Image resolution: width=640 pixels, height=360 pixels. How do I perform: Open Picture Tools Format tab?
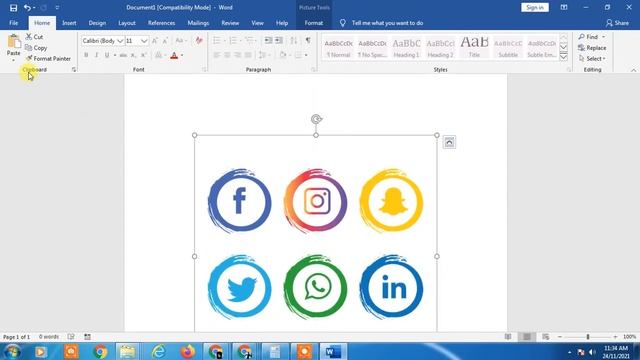(313, 23)
